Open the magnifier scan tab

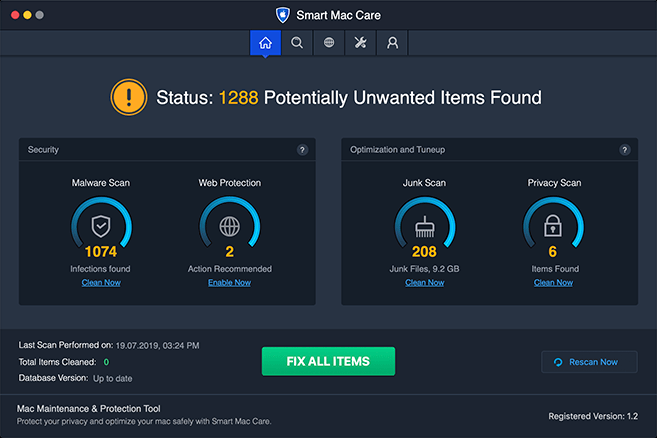point(297,43)
